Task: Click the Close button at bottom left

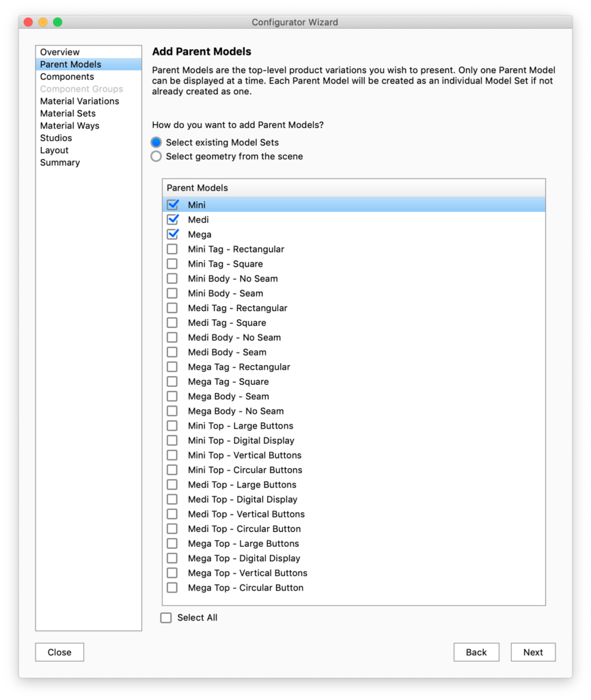Action: tap(59, 652)
